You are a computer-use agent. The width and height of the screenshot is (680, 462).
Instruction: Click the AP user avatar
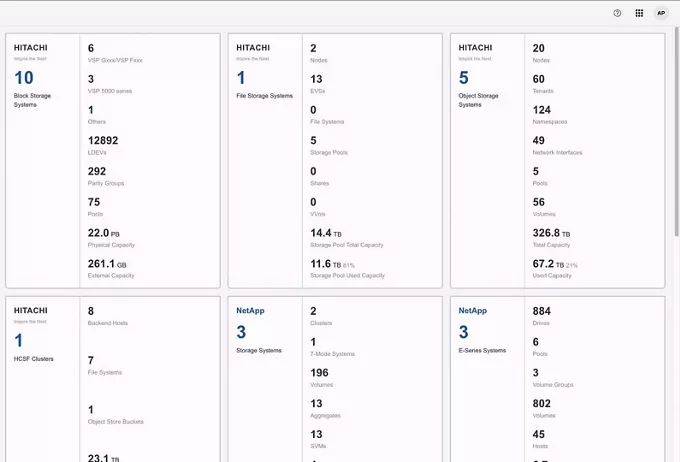pos(661,13)
